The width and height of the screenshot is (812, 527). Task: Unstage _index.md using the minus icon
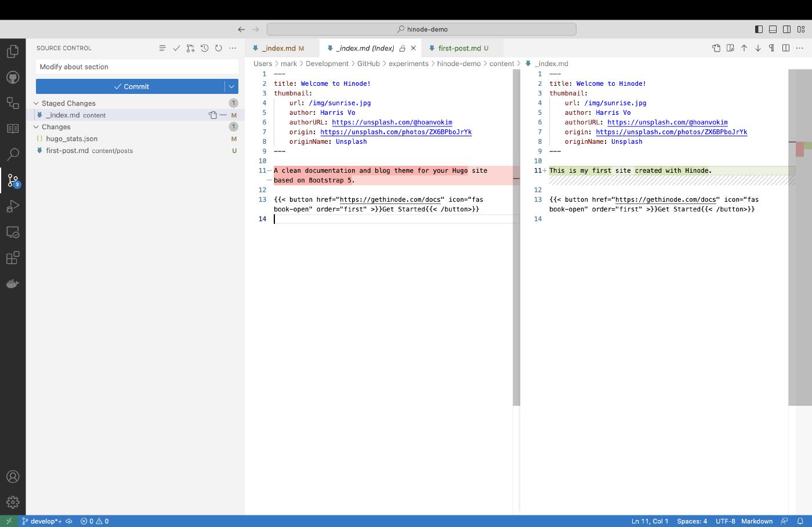(223, 115)
